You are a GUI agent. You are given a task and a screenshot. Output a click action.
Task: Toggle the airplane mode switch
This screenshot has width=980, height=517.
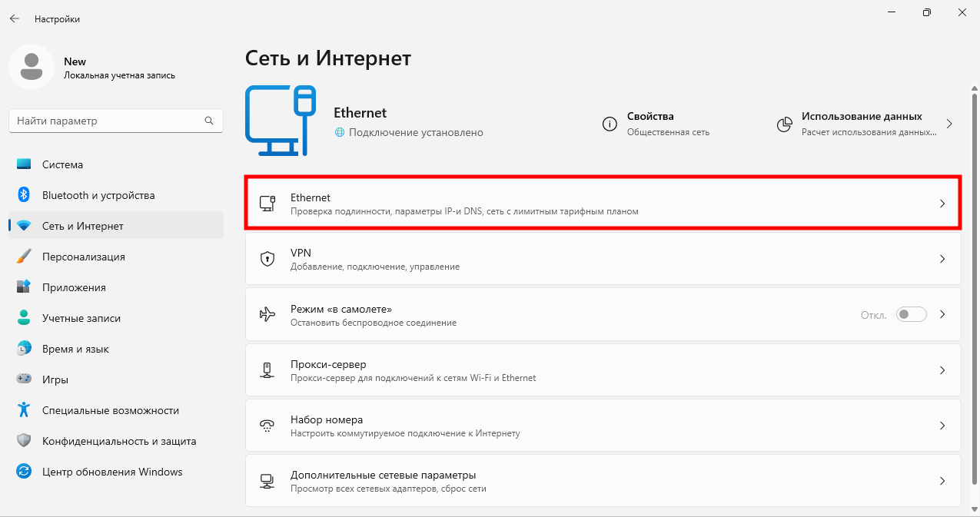pyautogui.click(x=912, y=314)
